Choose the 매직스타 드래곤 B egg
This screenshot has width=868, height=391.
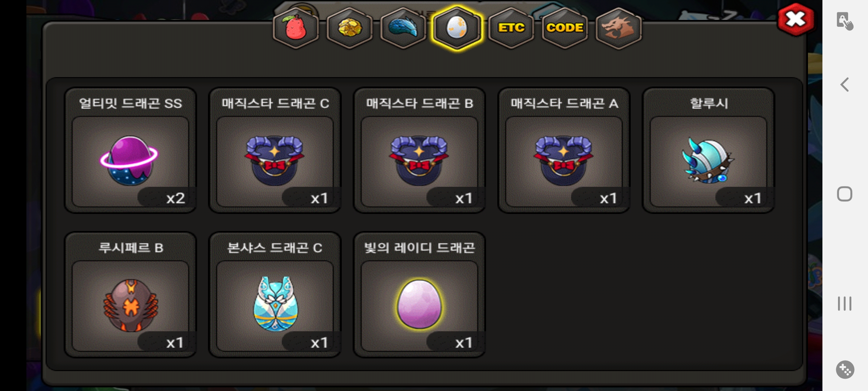(x=420, y=150)
